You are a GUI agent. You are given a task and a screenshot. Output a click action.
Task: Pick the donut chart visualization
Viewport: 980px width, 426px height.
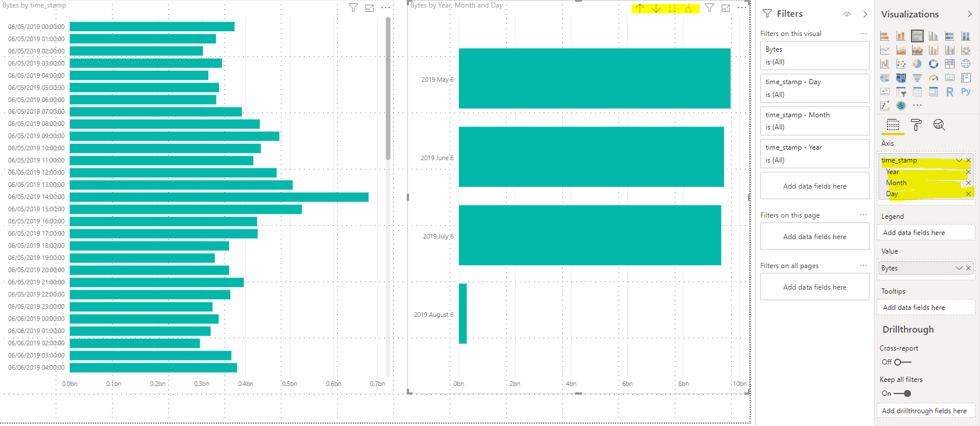click(x=933, y=64)
